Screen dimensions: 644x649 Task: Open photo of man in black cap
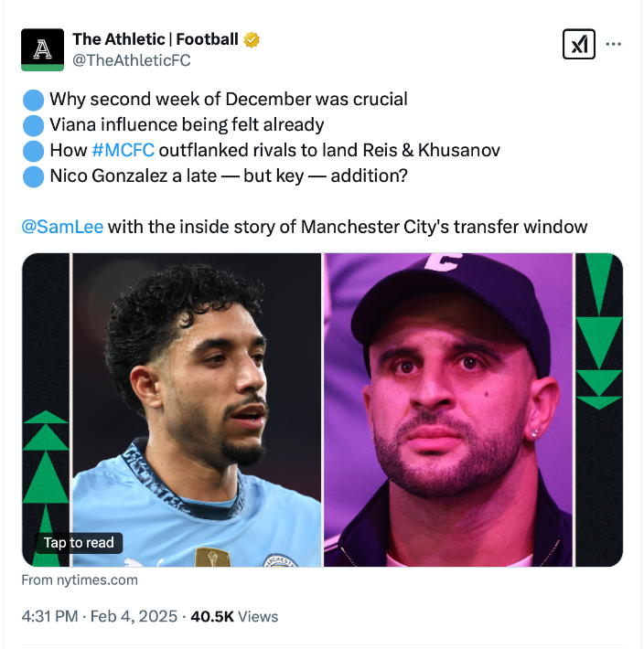(448, 402)
